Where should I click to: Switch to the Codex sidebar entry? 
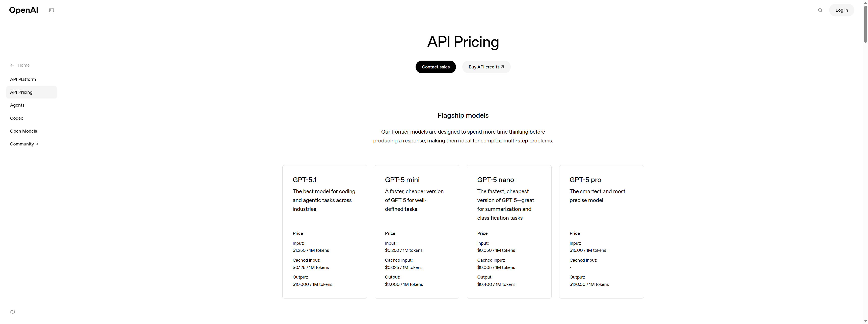coord(16,118)
